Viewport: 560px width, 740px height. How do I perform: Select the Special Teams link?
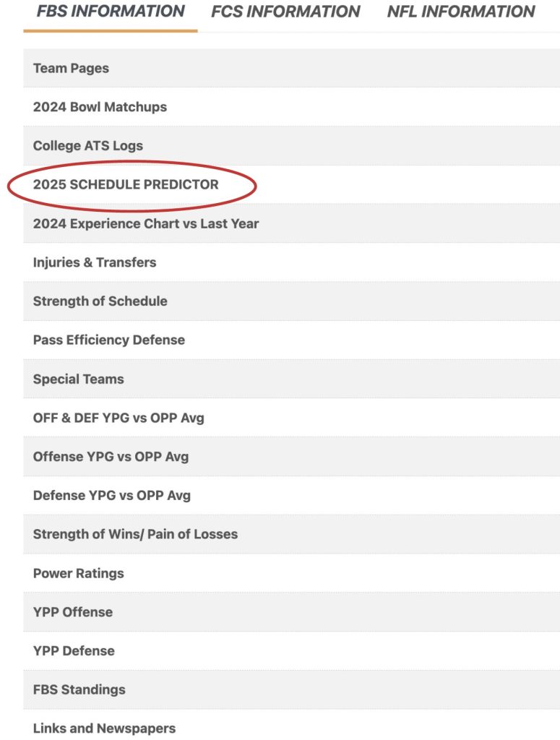78,379
